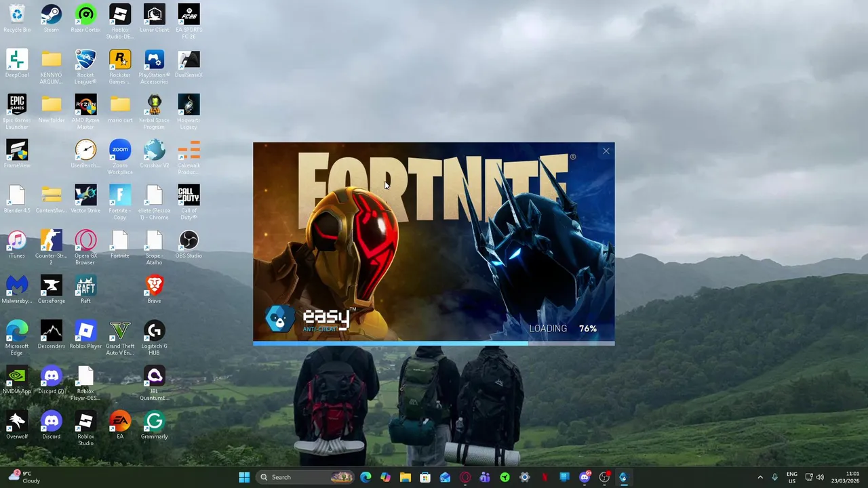Open Netflix from the taskbar
The image size is (868, 488).
click(x=545, y=477)
